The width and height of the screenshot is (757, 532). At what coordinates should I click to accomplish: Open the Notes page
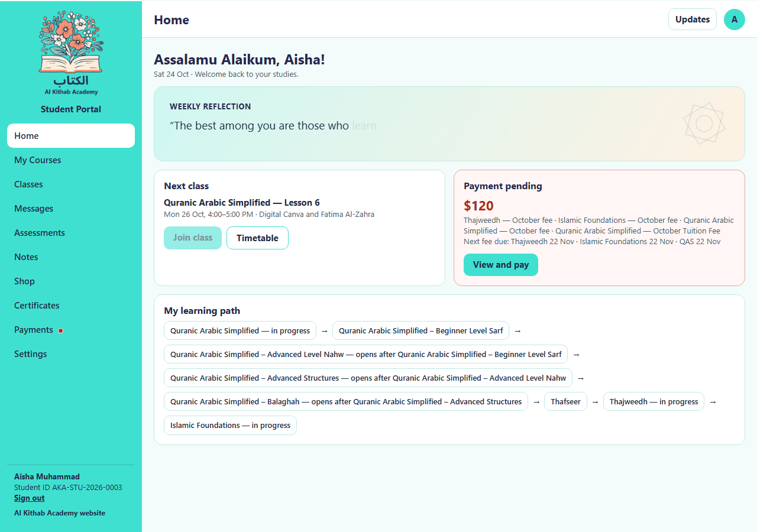point(71,257)
